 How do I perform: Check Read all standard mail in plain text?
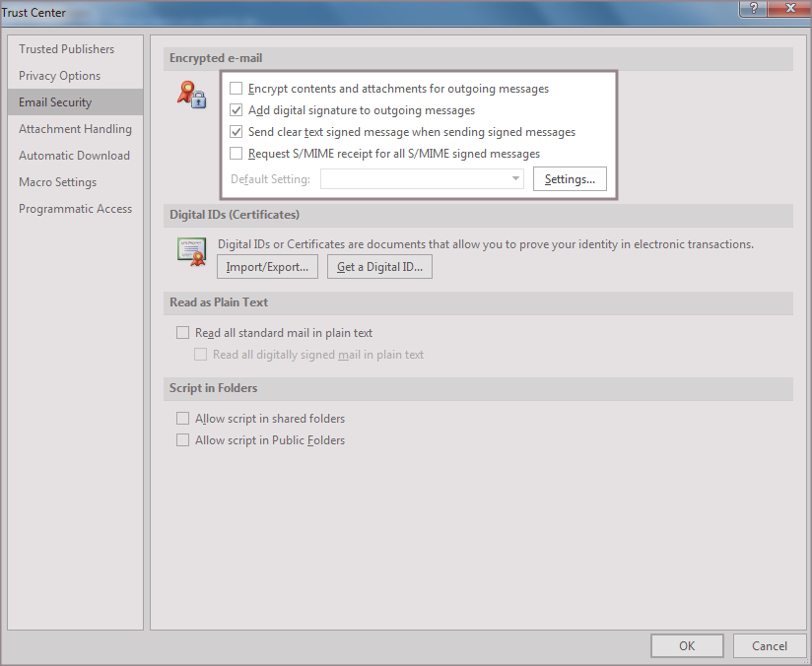coord(182,333)
